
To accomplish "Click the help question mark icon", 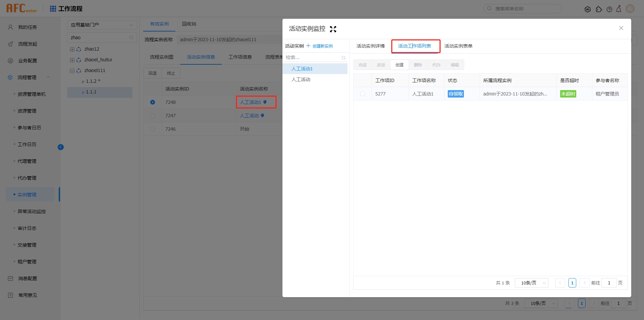I will [x=609, y=9].
